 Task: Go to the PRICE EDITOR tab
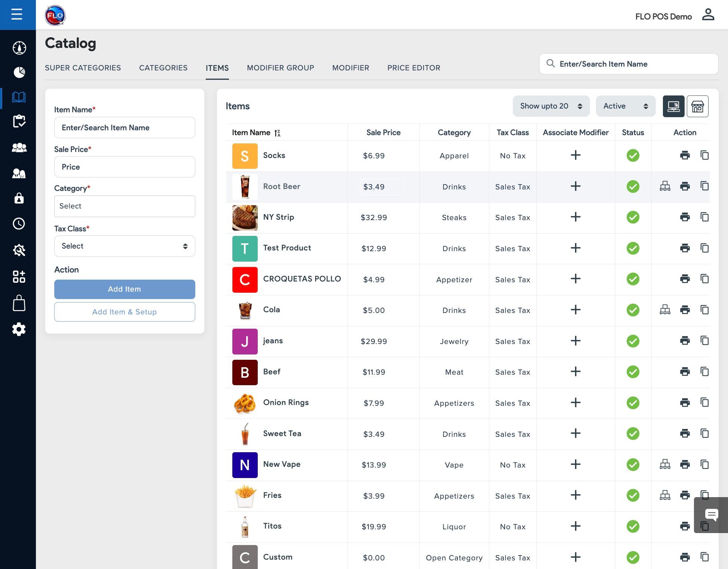click(x=413, y=68)
